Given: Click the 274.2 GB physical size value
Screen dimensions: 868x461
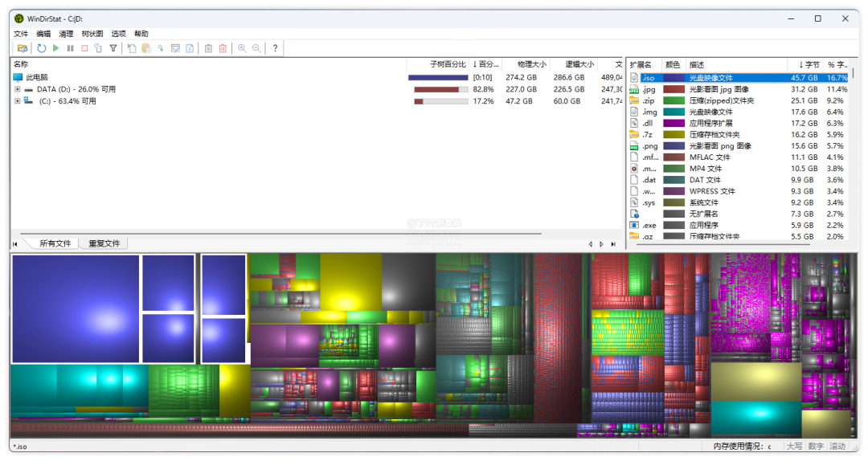Looking at the screenshot, I should (521, 77).
